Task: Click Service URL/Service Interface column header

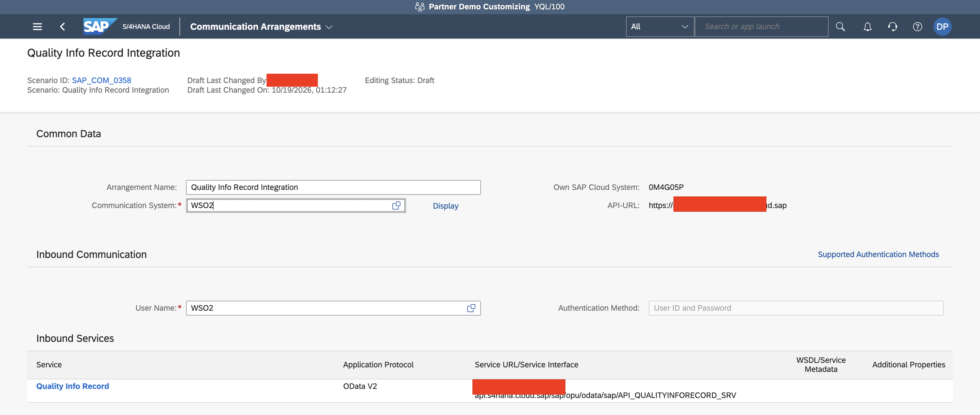Action: 527,365
